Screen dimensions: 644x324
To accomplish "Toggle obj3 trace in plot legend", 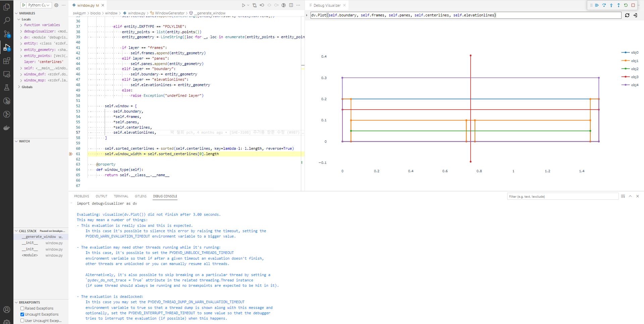I will pos(630,77).
